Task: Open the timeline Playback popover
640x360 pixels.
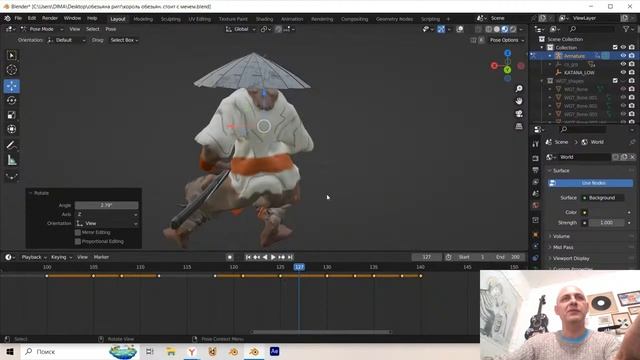Action: tap(33, 257)
